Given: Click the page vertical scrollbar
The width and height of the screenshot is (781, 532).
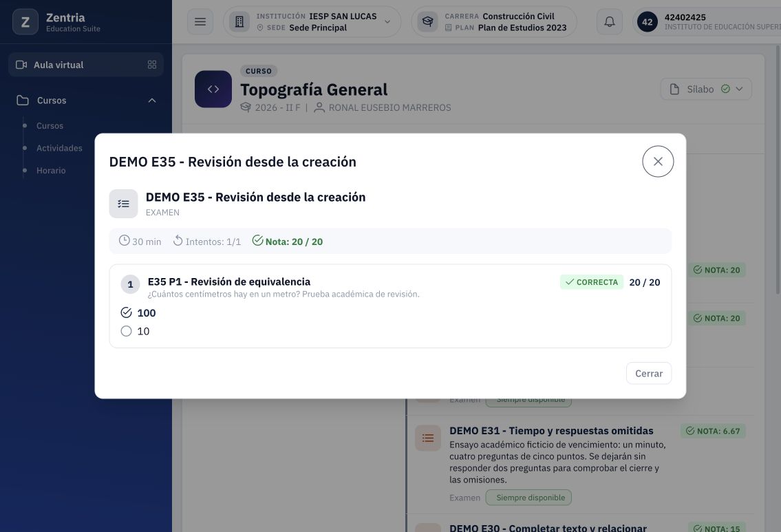Looking at the screenshot, I should click(x=777, y=169).
